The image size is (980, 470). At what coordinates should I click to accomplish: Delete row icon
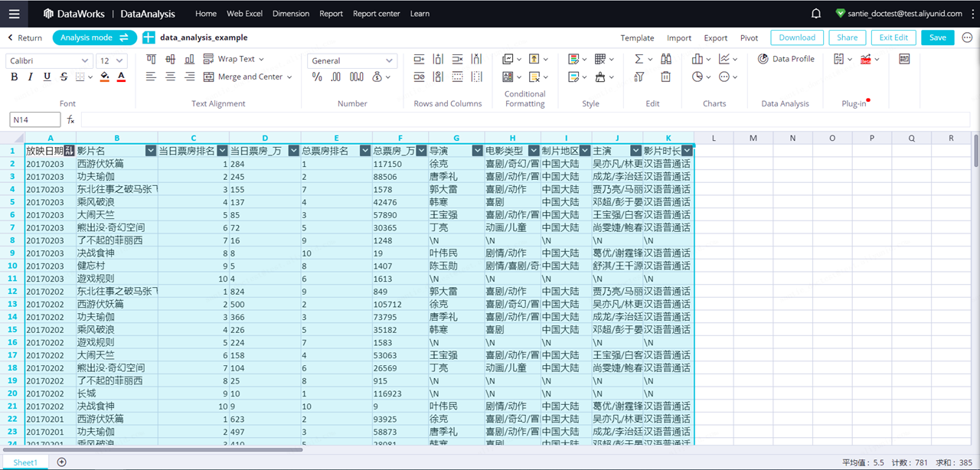457,59
